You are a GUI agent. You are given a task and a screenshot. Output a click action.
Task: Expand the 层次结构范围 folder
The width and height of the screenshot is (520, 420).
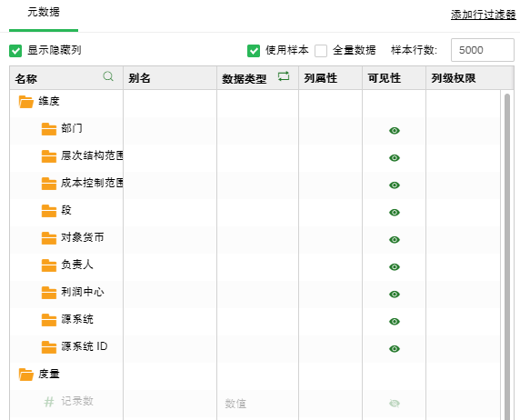click(49, 156)
